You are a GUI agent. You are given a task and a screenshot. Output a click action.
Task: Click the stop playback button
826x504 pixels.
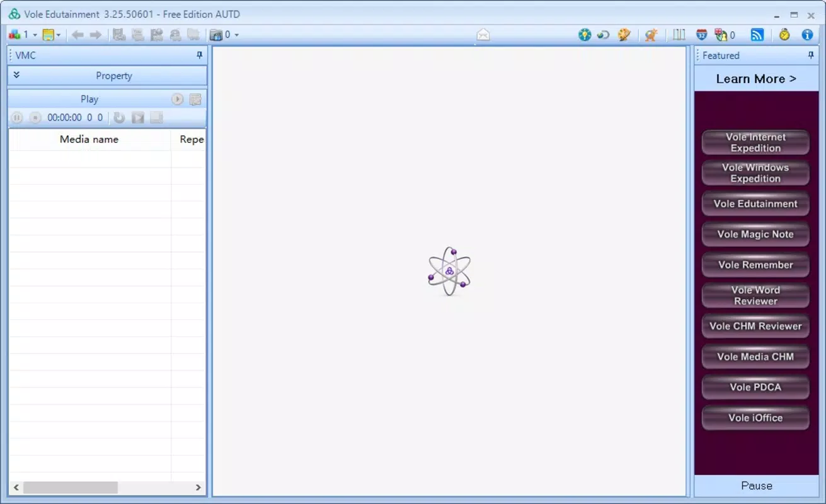coord(35,117)
